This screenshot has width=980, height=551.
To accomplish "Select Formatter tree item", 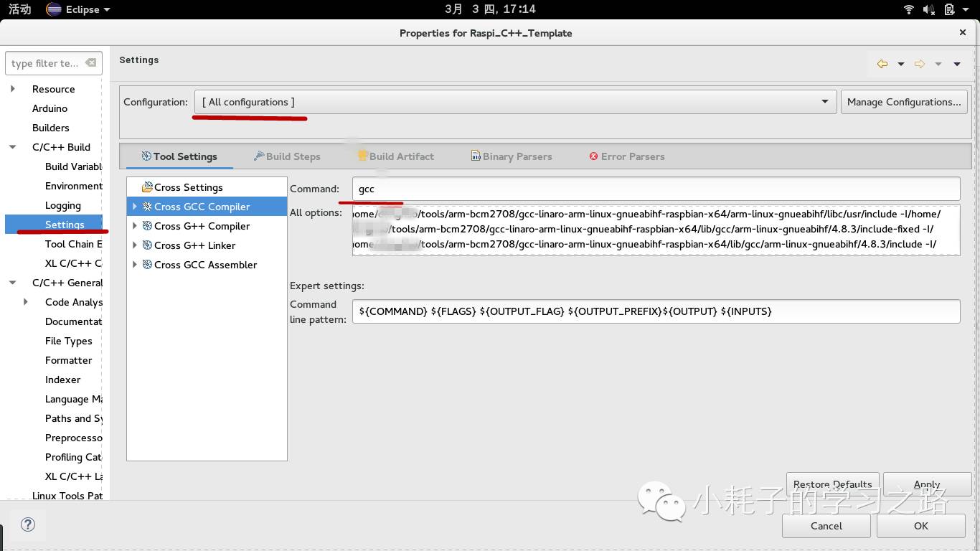I will 69,360.
